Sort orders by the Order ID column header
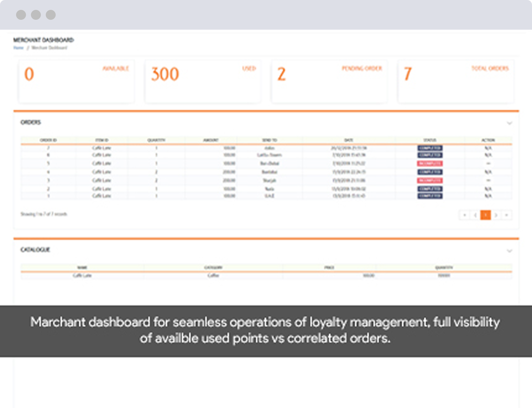The image size is (532, 408). coord(48,140)
